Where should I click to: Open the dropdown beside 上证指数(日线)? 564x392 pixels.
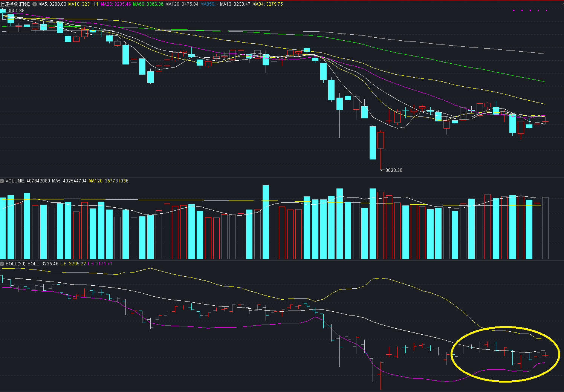tap(35, 4)
